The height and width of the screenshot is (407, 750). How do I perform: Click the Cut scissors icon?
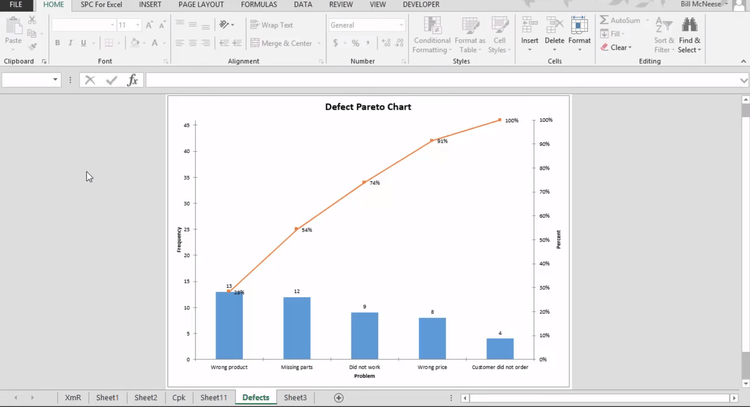coord(32,20)
